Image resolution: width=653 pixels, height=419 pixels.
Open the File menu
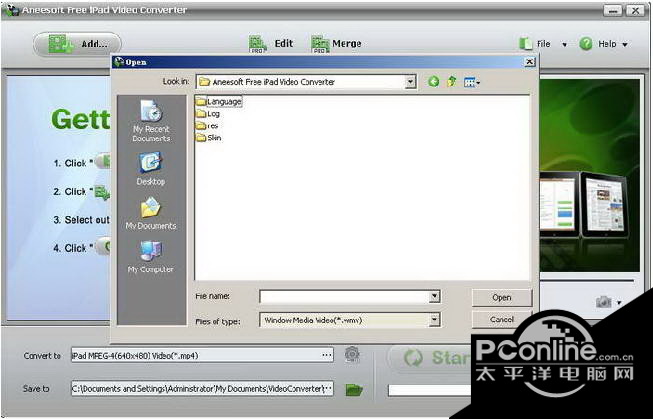tap(543, 44)
